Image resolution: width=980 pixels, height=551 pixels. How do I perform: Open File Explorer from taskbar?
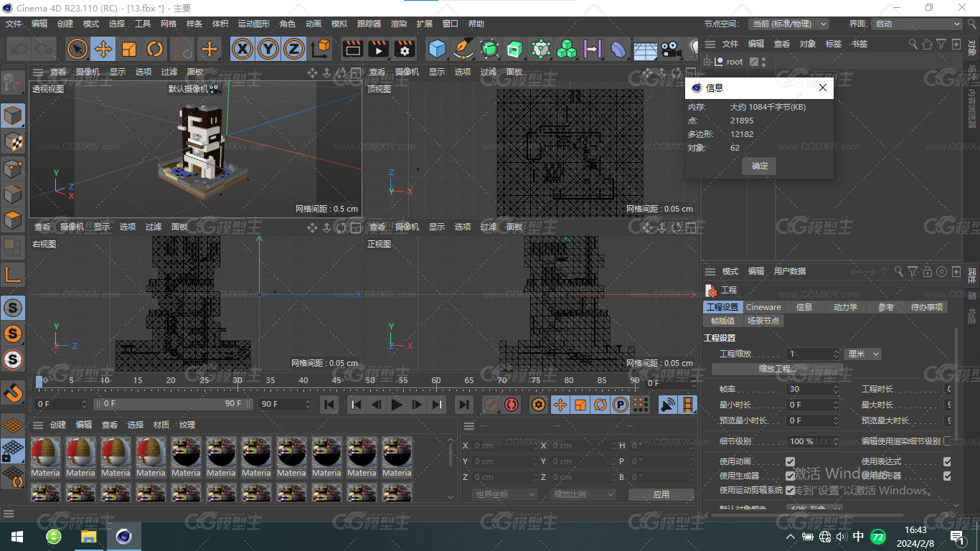[89, 537]
